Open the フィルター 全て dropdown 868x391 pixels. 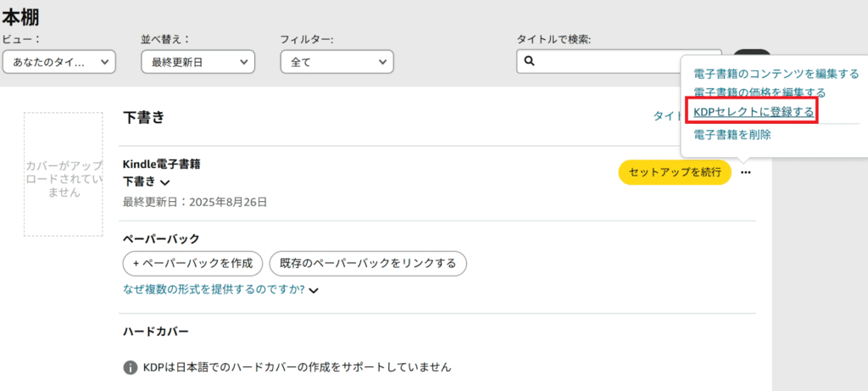tap(337, 61)
